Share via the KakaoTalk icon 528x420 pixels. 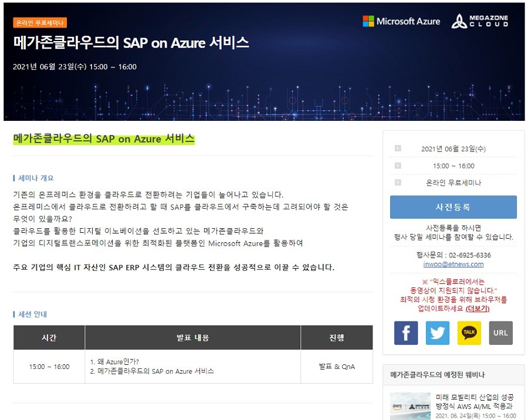click(x=469, y=333)
